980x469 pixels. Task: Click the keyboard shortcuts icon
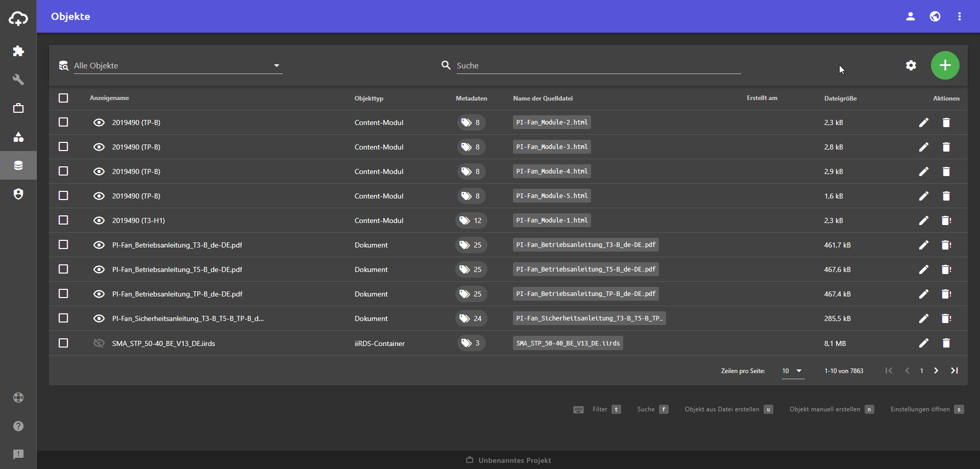tap(578, 410)
